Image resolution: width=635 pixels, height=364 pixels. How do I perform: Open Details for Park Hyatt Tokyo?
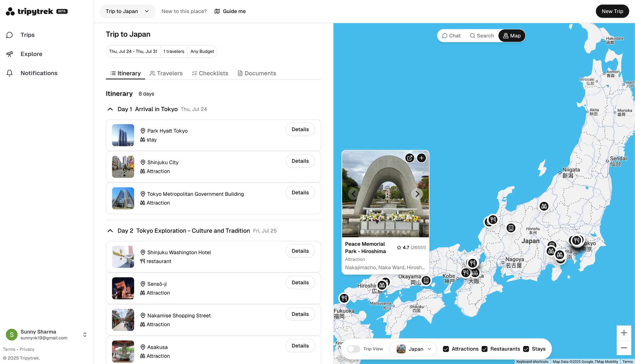pos(300,129)
